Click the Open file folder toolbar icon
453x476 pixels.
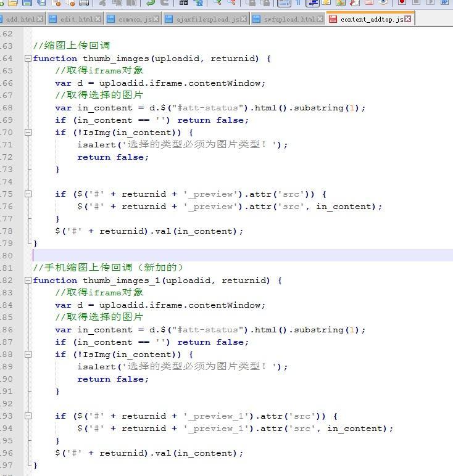coord(13,2)
